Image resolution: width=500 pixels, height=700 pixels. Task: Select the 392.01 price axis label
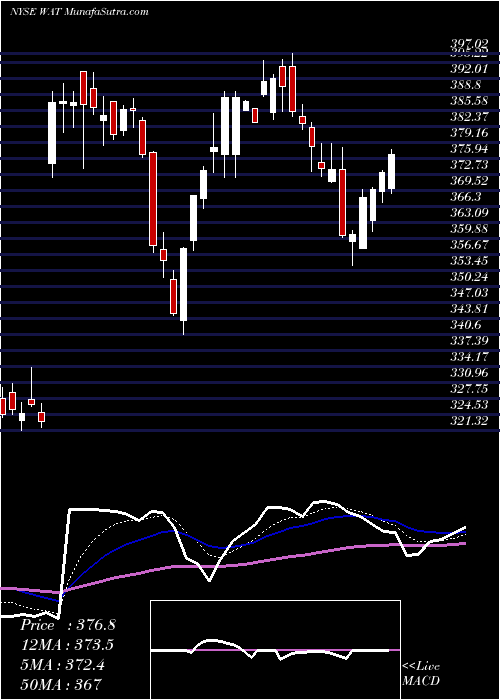click(467, 69)
